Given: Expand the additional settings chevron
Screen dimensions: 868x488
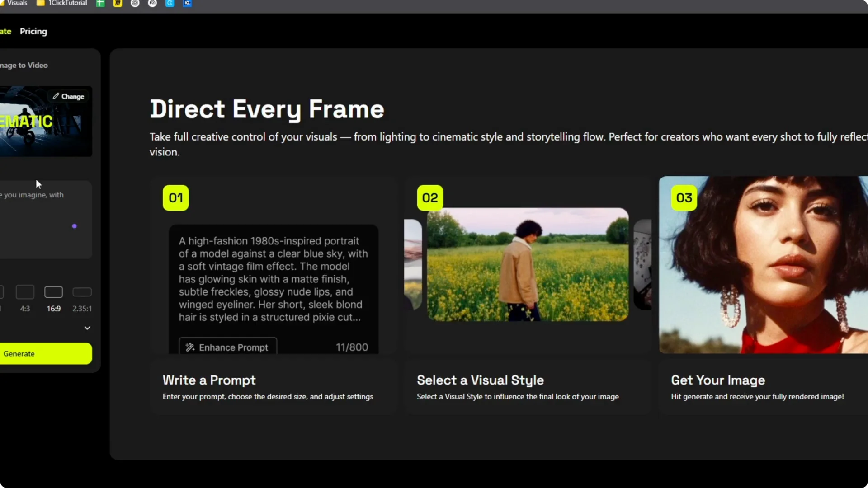Looking at the screenshot, I should [87, 328].
